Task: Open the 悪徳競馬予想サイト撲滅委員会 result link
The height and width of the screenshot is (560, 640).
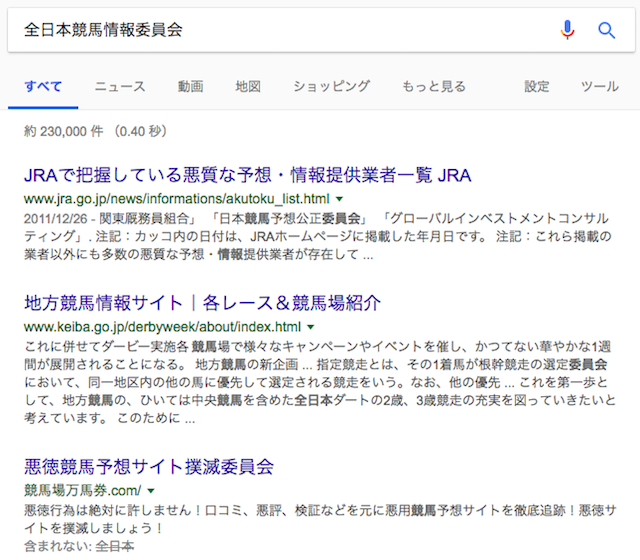Action: coord(149,467)
